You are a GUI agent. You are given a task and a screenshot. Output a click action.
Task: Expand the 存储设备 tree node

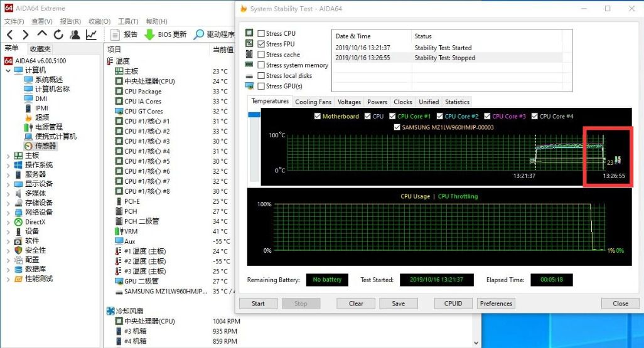click(8, 203)
